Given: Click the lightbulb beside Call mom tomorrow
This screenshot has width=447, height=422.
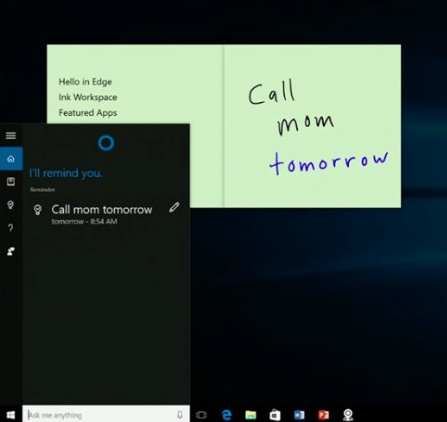Looking at the screenshot, I should [x=38, y=210].
